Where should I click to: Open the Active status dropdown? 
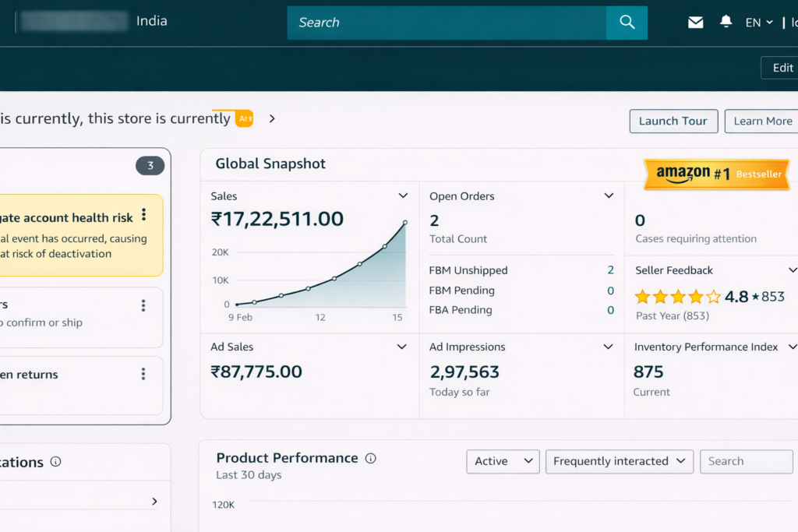(x=503, y=461)
